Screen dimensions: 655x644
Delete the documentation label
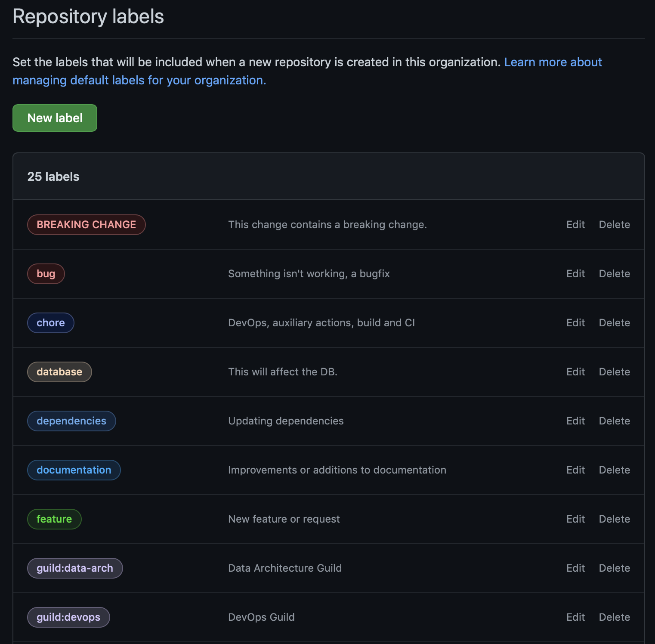(614, 470)
